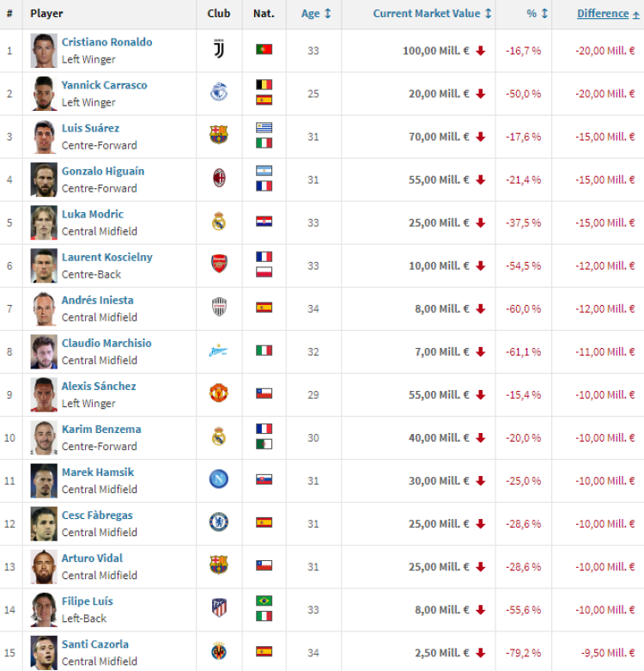644x671 pixels.
Task: Open Cristiano Ronaldo's player profile link
Action: coord(107,42)
